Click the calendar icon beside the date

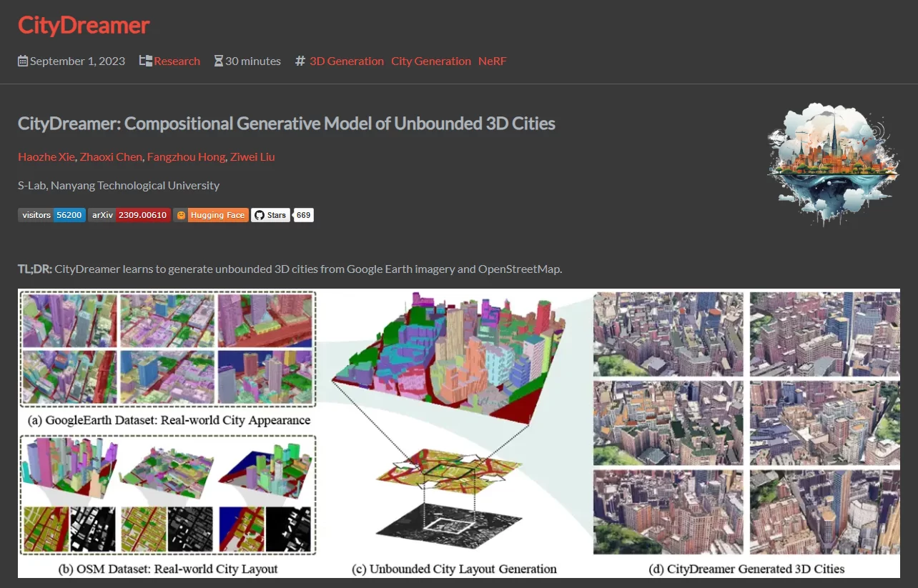tap(23, 61)
